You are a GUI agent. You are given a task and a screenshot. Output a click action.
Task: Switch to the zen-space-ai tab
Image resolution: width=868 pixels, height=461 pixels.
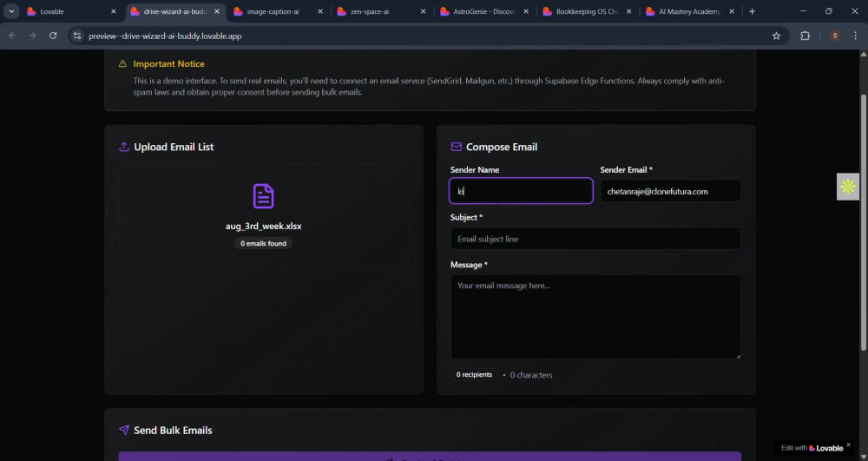(x=369, y=11)
